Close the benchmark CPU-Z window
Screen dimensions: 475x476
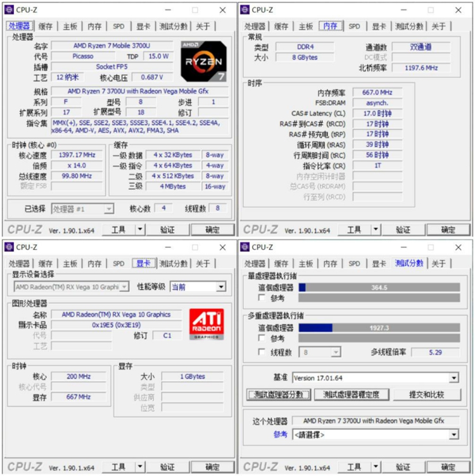pos(459,247)
